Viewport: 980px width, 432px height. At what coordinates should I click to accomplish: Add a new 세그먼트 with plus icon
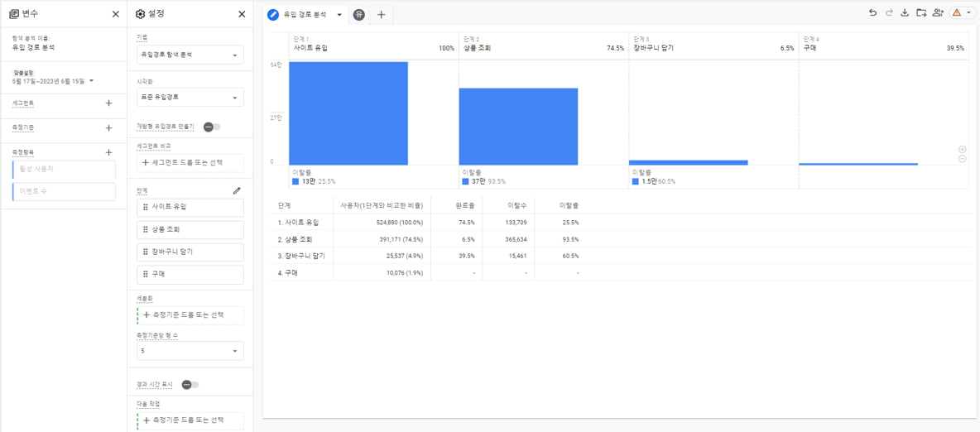[108, 103]
